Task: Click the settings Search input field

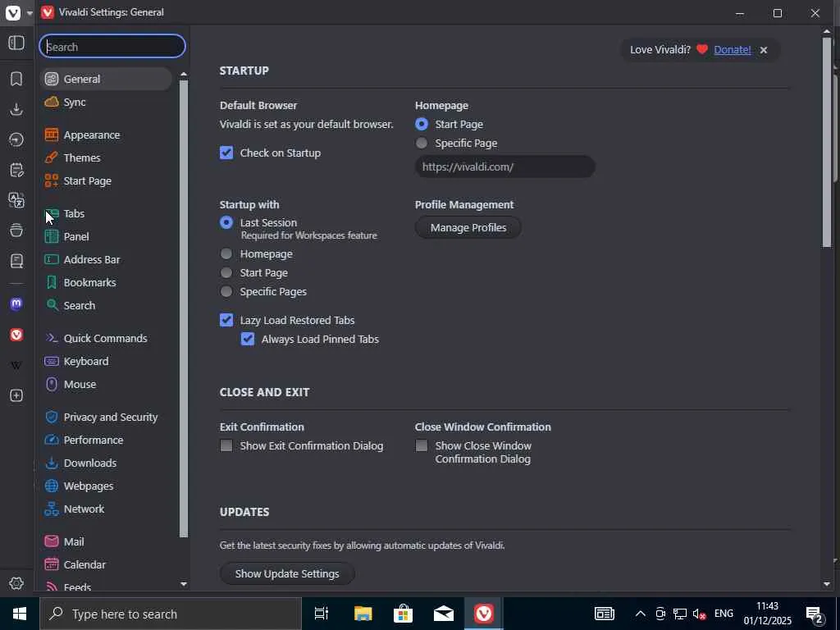Action: pyautogui.click(x=112, y=47)
